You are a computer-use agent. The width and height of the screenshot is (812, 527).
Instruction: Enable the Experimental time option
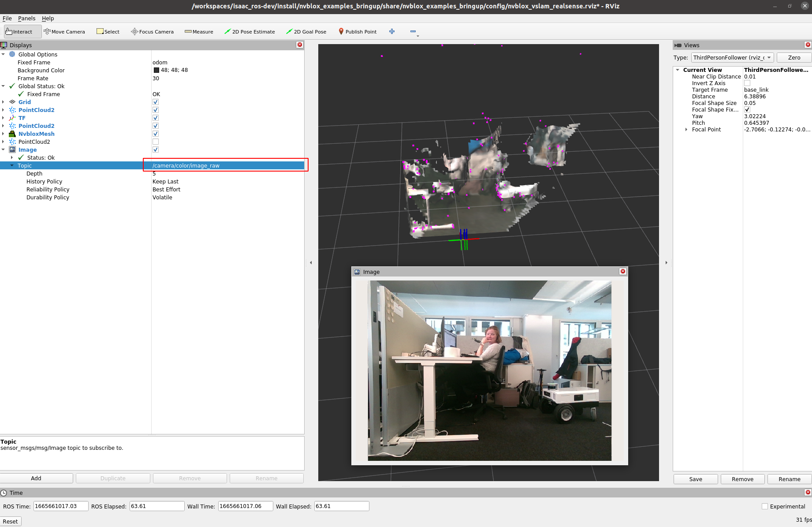[765, 506]
